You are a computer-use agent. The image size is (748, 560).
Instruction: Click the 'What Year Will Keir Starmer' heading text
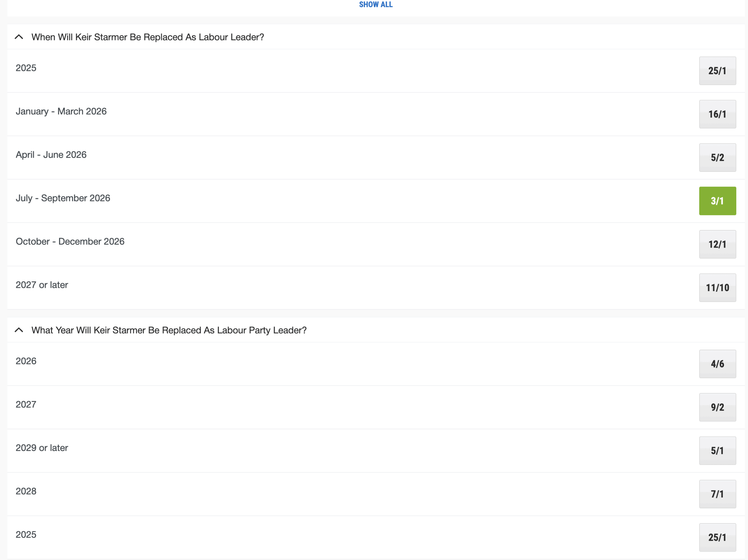pos(169,330)
